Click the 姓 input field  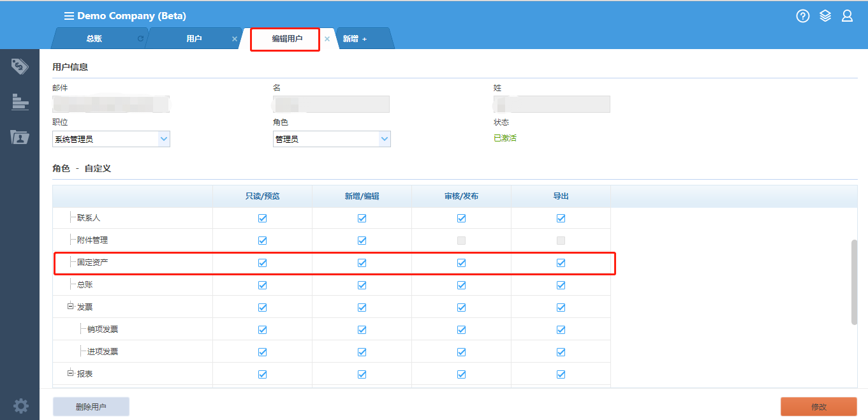point(552,104)
